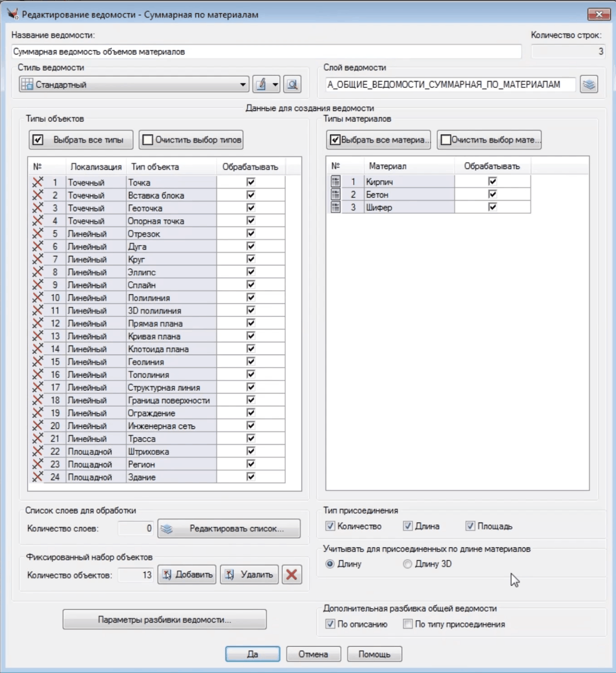
Task: Select the Длину 3D radio button
Action: 407,564
